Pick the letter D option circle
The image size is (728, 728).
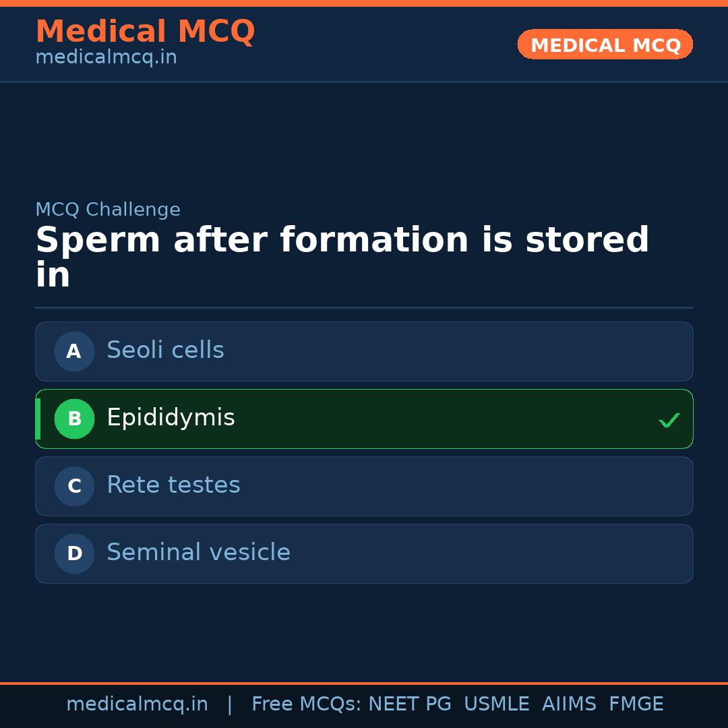pos(74,553)
